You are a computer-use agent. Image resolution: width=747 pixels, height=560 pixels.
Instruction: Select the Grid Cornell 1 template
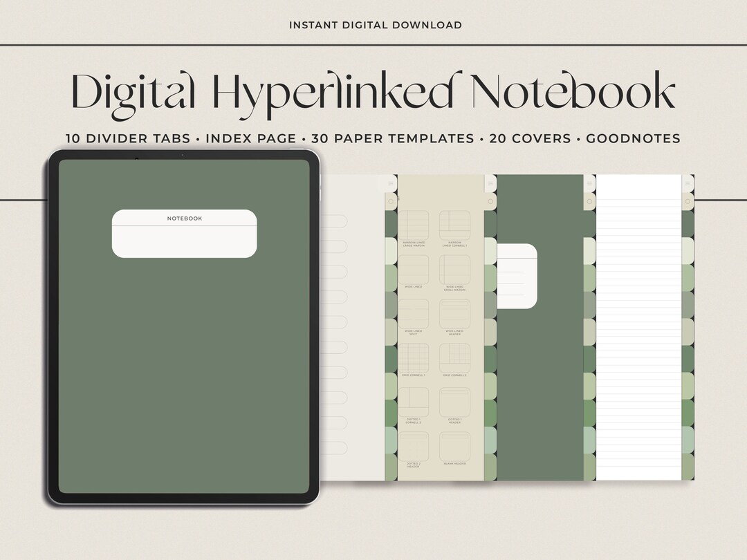coord(415,358)
